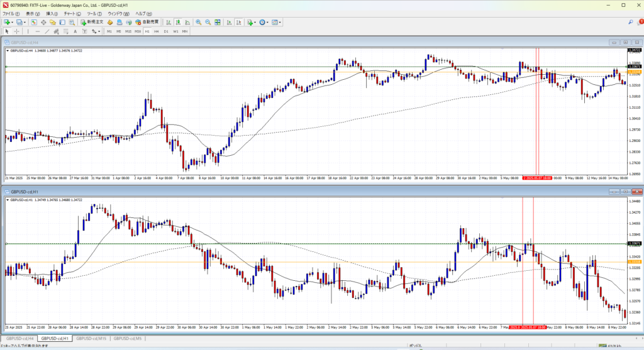Viewport: 644px width, 350px height.
Task: Click the zoom in magnifier icon
Action: coord(198,22)
